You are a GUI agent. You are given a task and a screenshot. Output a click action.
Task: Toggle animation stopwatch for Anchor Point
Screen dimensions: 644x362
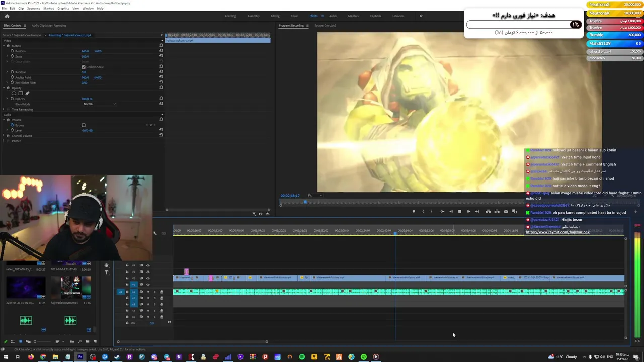tap(12, 77)
